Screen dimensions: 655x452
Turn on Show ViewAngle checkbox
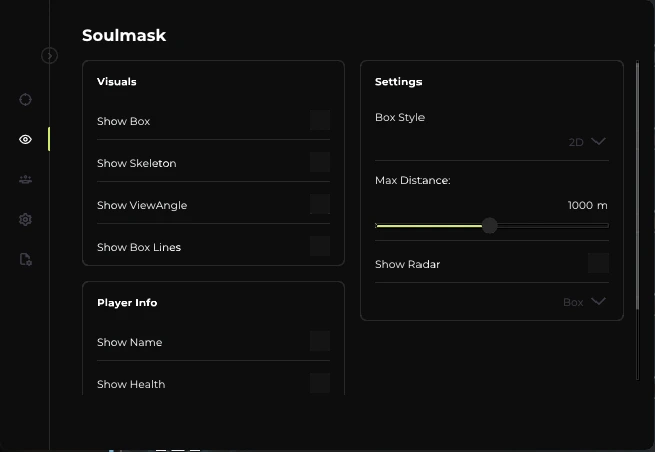(x=320, y=204)
